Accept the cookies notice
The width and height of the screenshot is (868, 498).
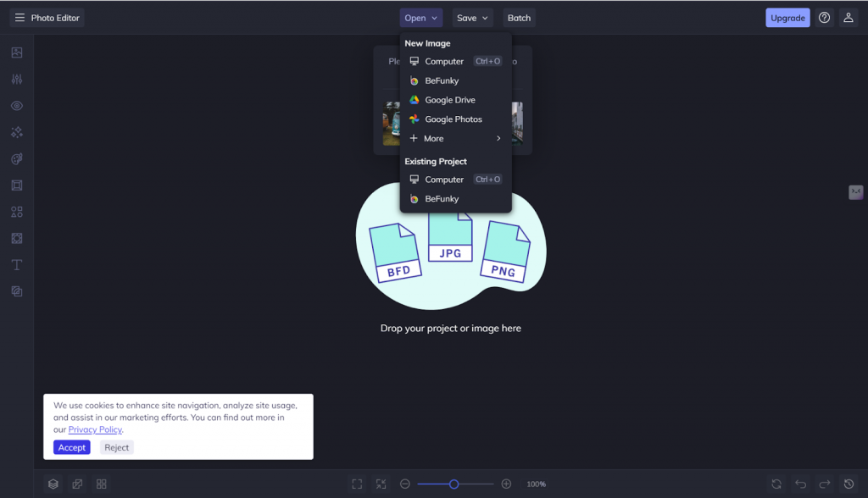click(x=71, y=447)
